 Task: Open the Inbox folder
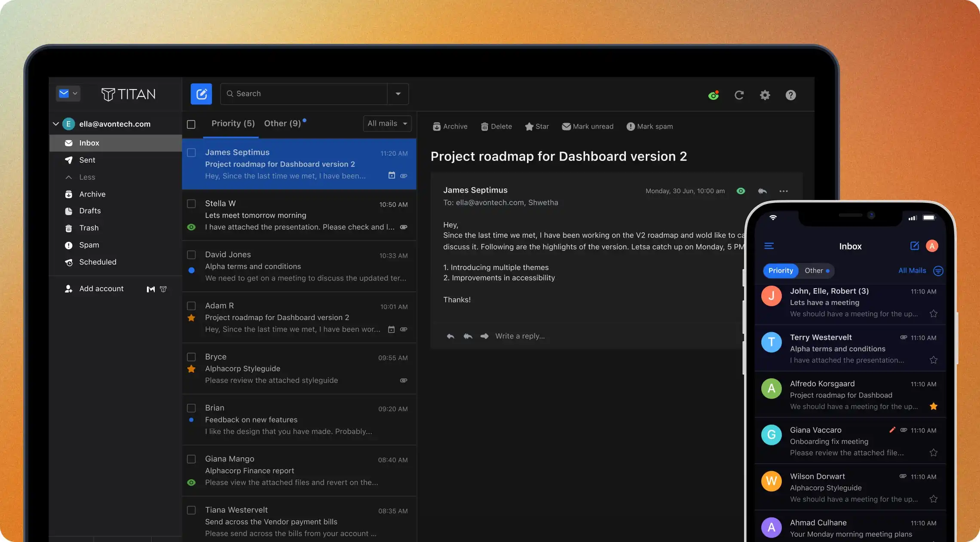click(116, 143)
